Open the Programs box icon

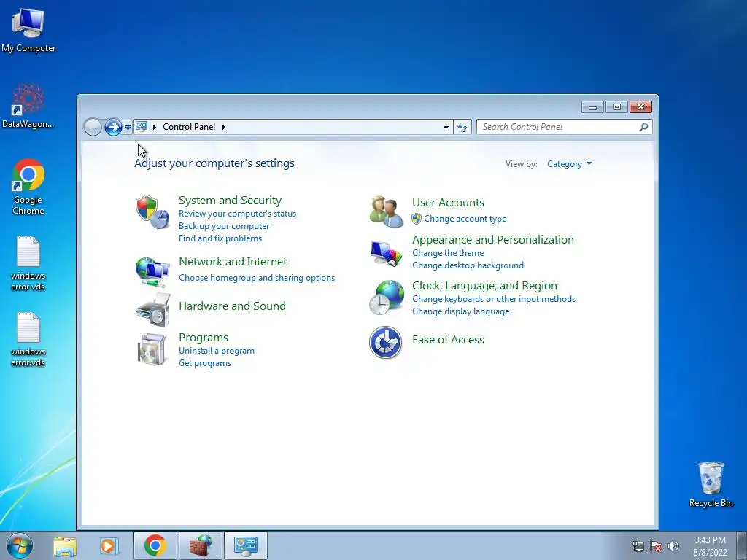pyautogui.click(x=152, y=349)
